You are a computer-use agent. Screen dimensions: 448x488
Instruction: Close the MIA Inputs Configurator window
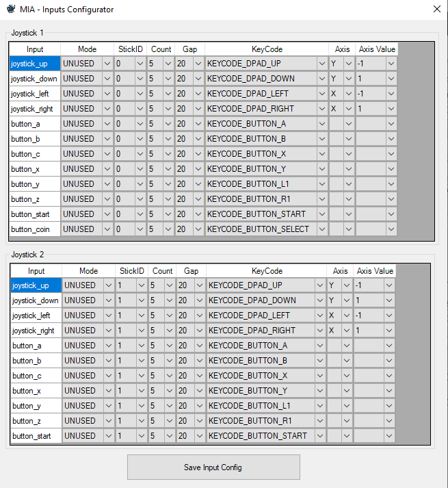[x=437, y=9]
